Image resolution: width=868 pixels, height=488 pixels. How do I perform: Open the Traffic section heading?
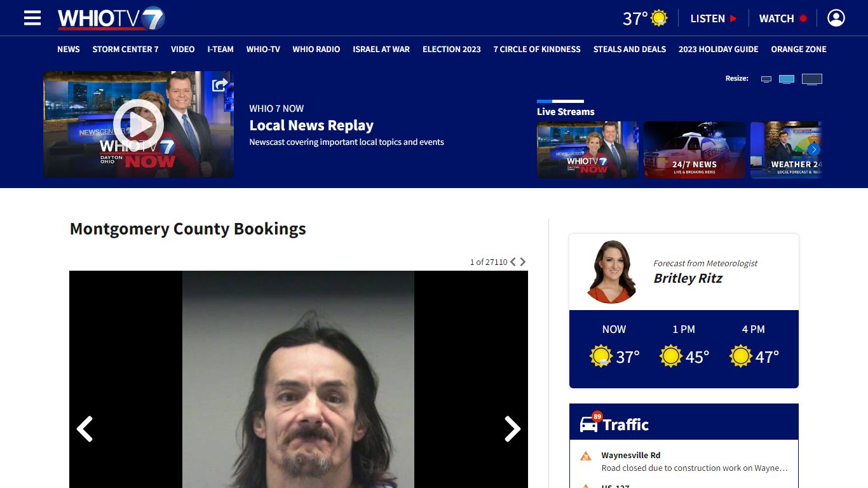[x=626, y=424]
